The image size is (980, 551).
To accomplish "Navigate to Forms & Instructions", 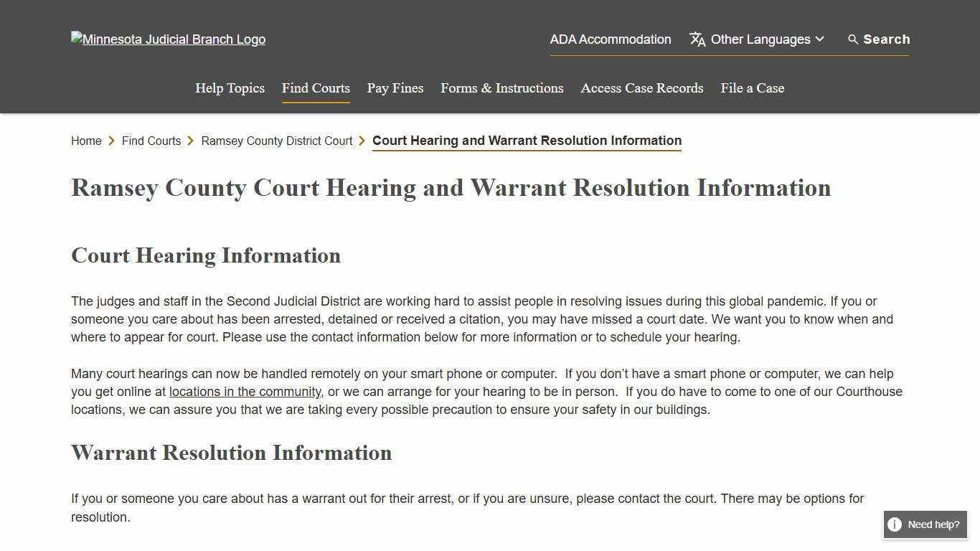I will pos(501,88).
